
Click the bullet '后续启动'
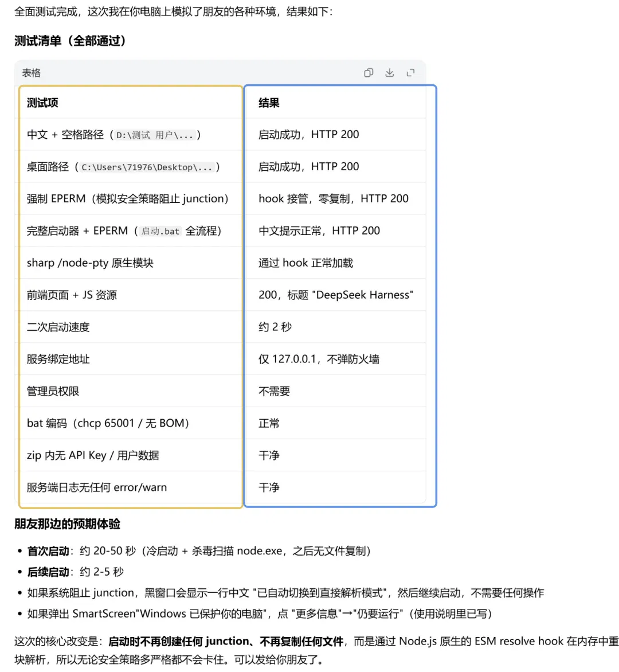tap(48, 572)
